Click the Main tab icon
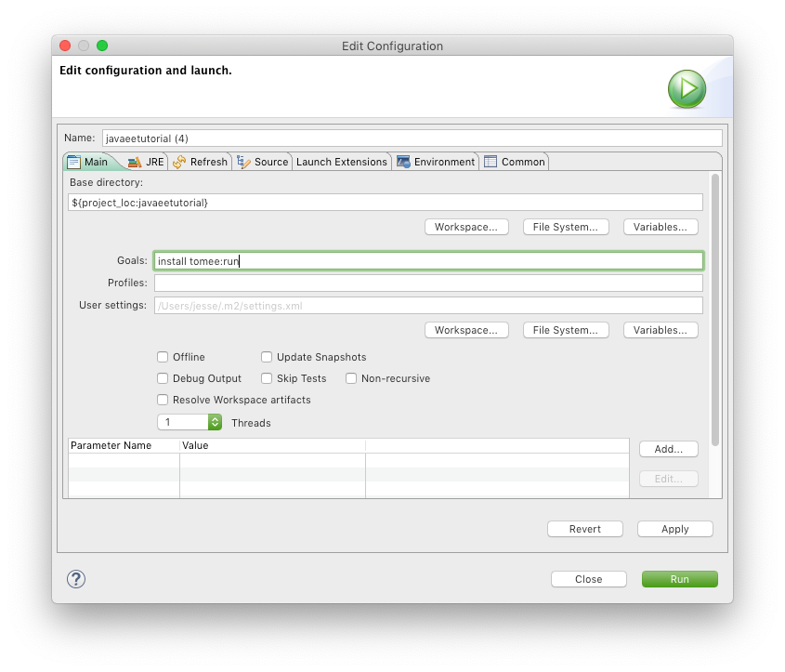 click(73, 162)
